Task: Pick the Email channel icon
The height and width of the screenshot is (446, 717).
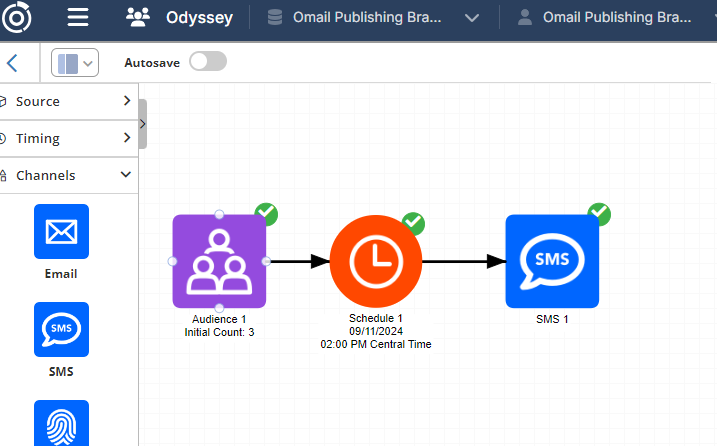Action: click(x=61, y=232)
